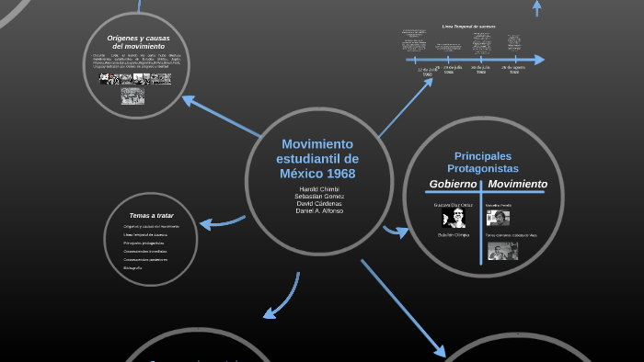Open the first portrait in the Movimiento column
The width and height of the screenshot is (644, 362).
498,218
